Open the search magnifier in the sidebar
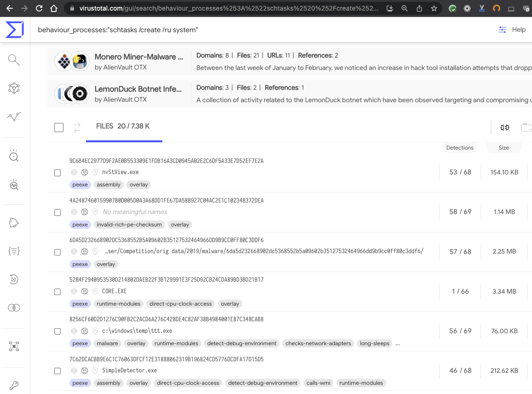Viewport: 532px width, 394px height. coord(14,60)
